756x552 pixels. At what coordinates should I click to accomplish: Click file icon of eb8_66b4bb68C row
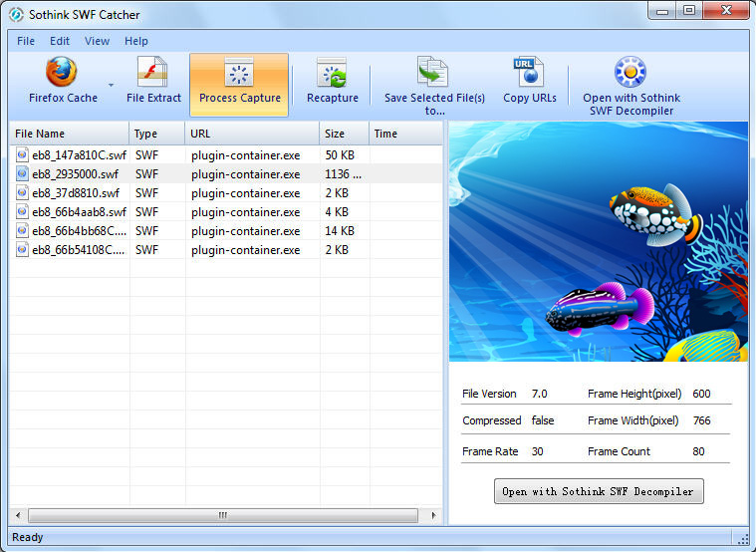pyautogui.click(x=22, y=230)
